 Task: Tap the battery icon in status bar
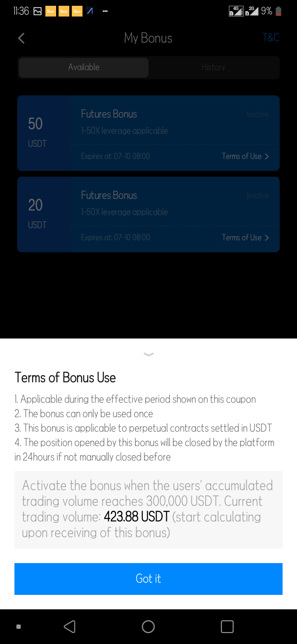click(x=278, y=11)
